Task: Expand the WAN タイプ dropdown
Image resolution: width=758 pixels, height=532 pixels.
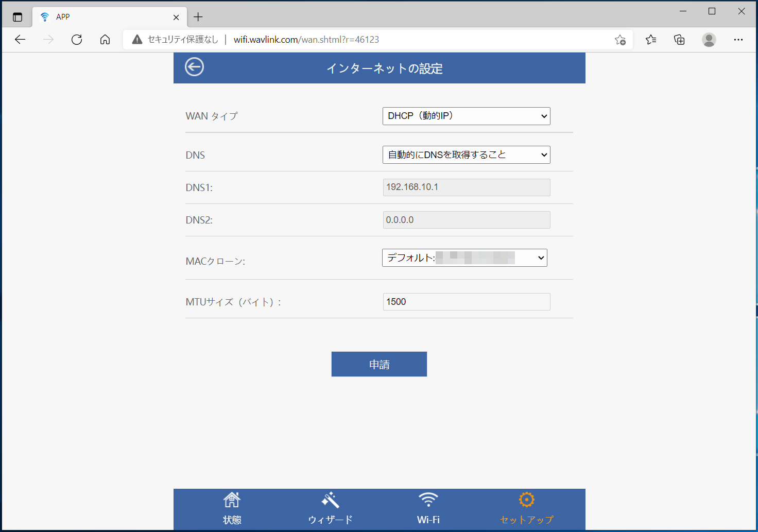Action: pos(466,116)
